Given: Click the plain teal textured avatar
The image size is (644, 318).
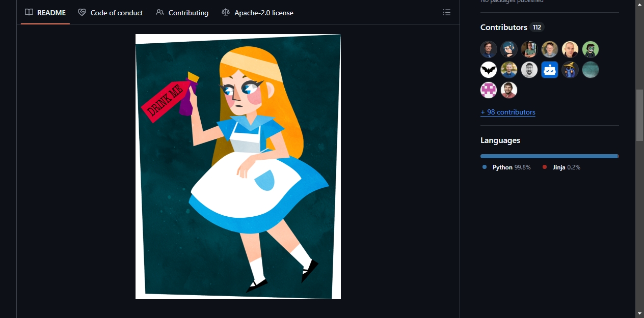Looking at the screenshot, I should pos(591,70).
